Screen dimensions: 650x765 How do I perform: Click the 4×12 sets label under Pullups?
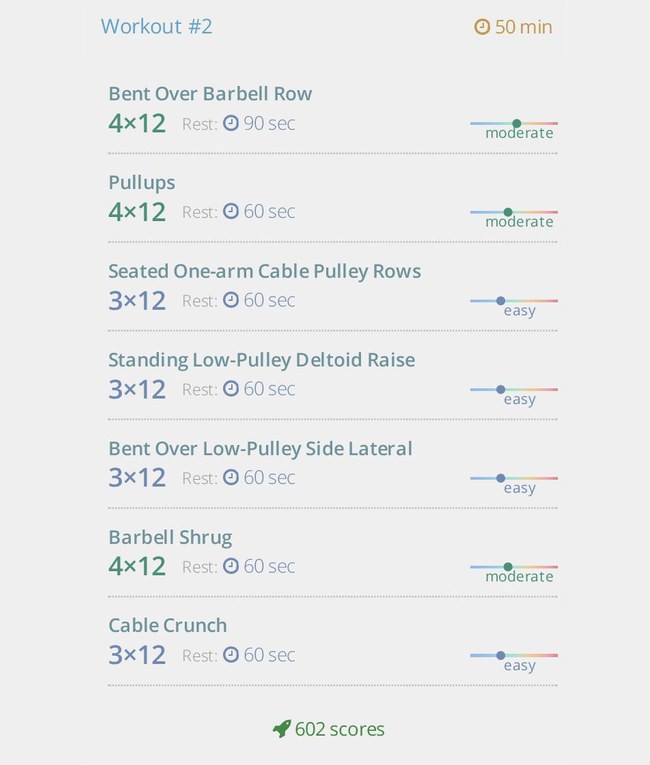coord(137,212)
